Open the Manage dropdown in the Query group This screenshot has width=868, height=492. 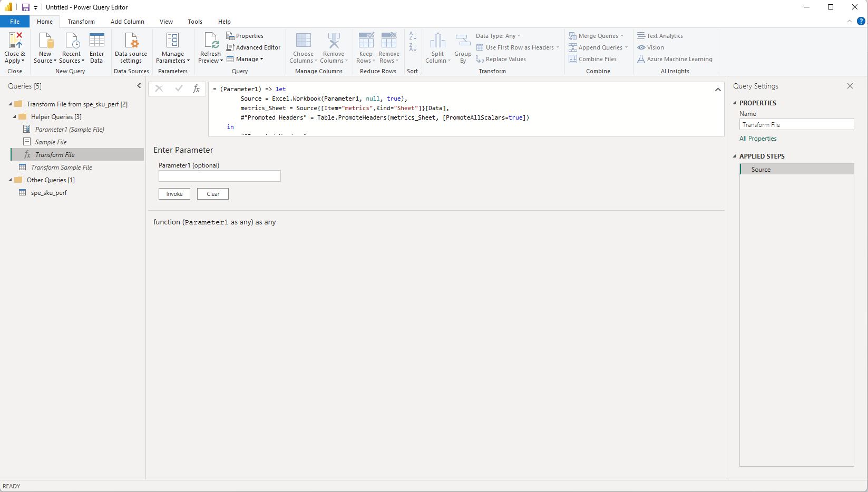pyautogui.click(x=245, y=59)
